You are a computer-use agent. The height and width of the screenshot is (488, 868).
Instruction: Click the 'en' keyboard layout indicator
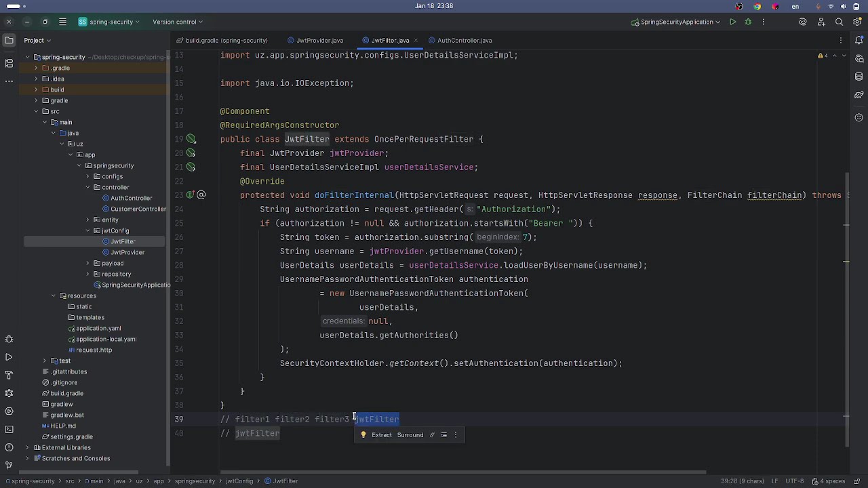coord(795,6)
